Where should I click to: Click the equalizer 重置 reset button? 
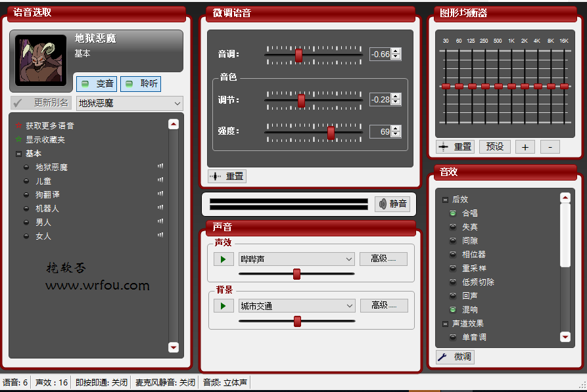pyautogui.click(x=456, y=146)
